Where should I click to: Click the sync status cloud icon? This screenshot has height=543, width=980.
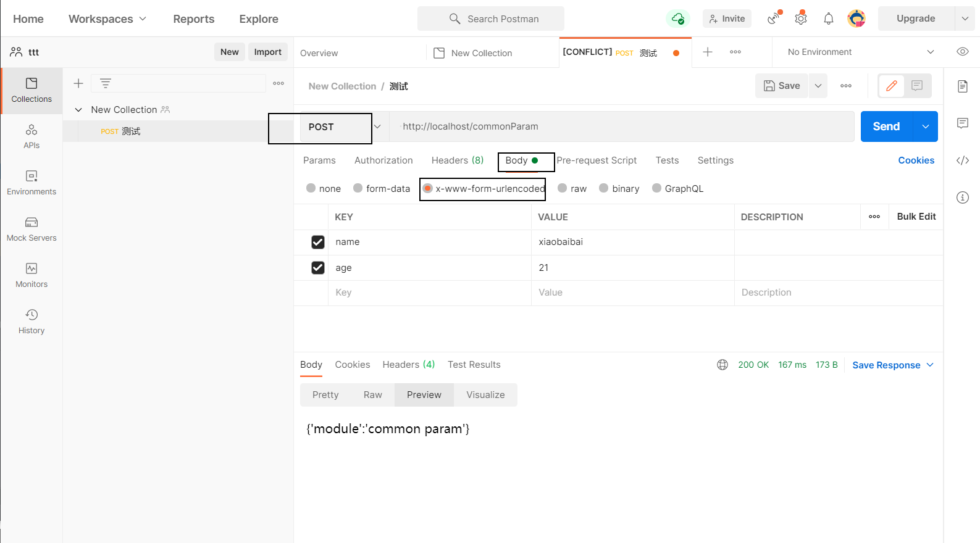[x=677, y=19]
